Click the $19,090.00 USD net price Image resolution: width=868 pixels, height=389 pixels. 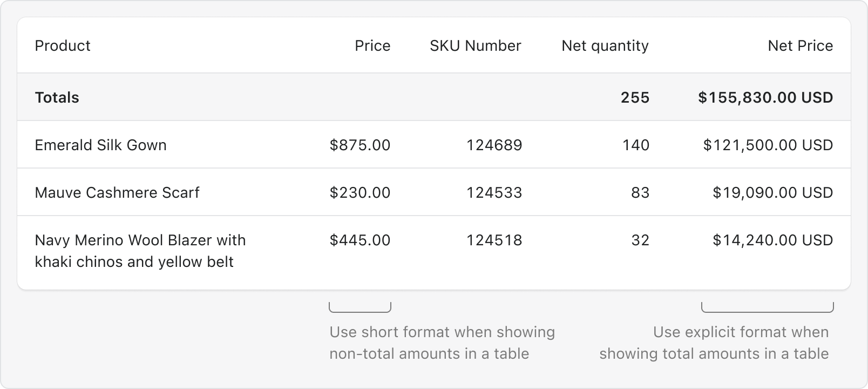[773, 192]
